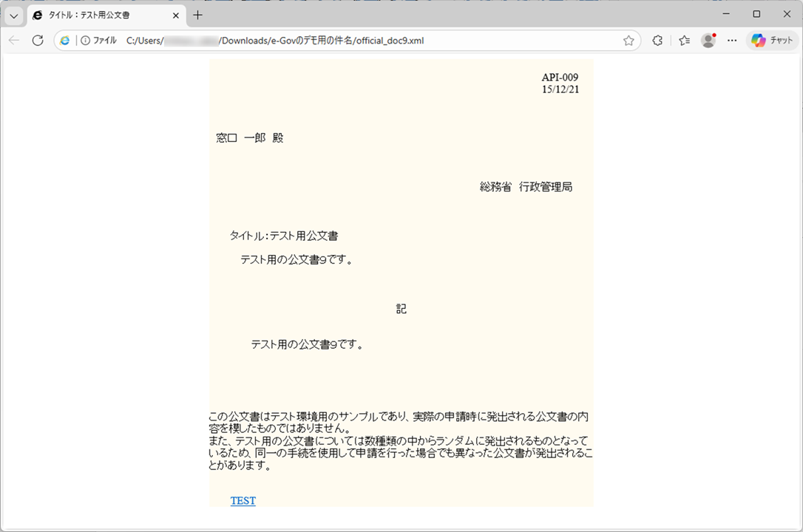Maximize the browser window
The image size is (803, 532).
click(756, 14)
